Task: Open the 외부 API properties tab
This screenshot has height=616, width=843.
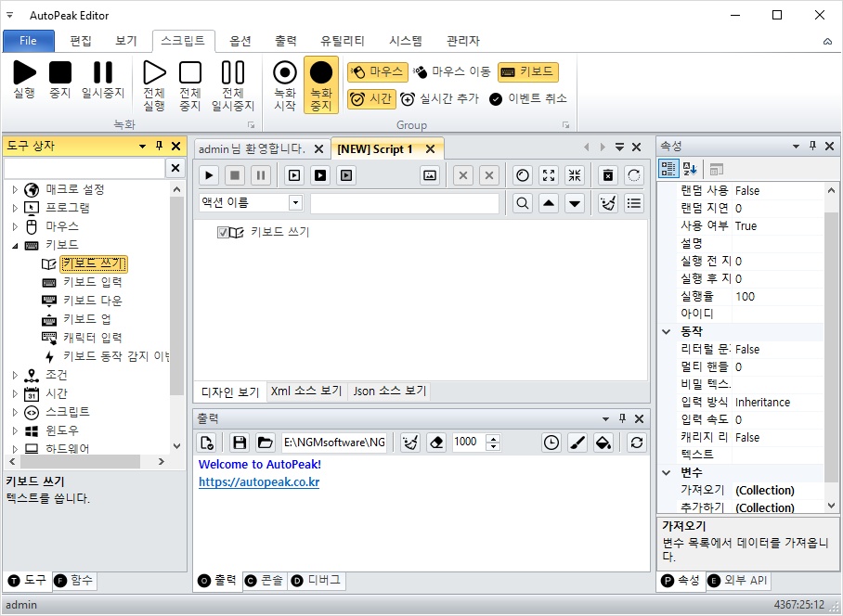Action: (x=737, y=581)
